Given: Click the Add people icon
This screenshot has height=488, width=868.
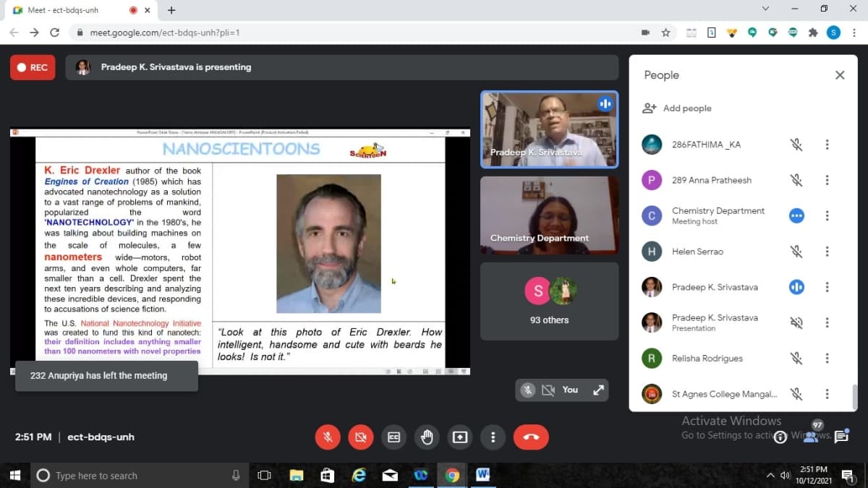Looking at the screenshot, I should [x=649, y=108].
